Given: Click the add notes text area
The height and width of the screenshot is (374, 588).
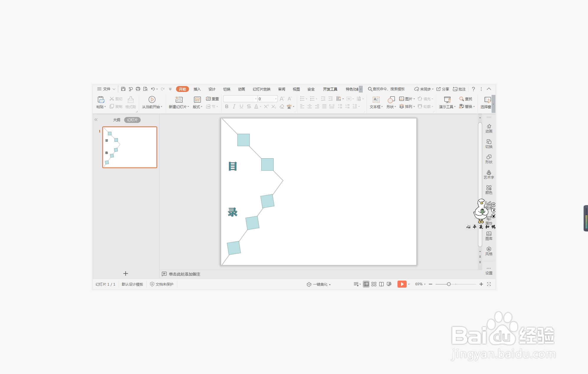Looking at the screenshot, I should (185, 274).
